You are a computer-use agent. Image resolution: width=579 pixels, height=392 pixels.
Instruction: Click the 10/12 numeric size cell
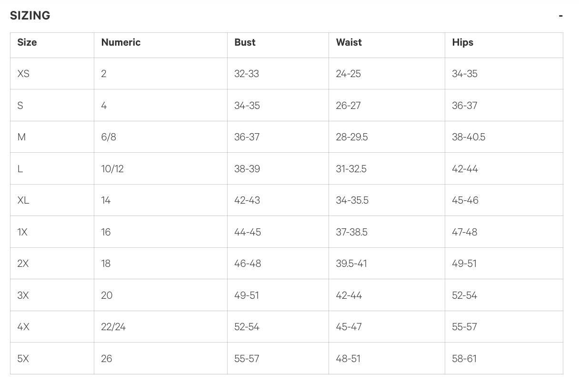(112, 169)
